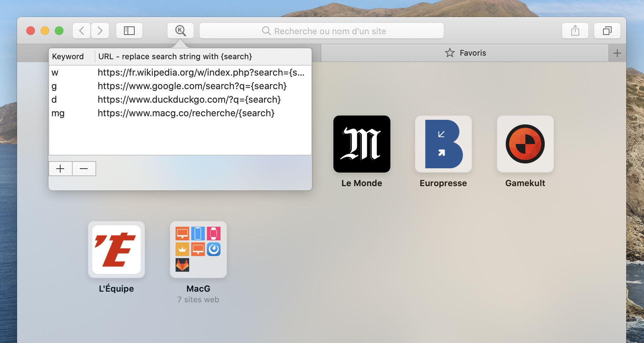Open the MacG folder of 7 sites
Image resolution: width=644 pixels, height=343 pixels.
(198, 250)
